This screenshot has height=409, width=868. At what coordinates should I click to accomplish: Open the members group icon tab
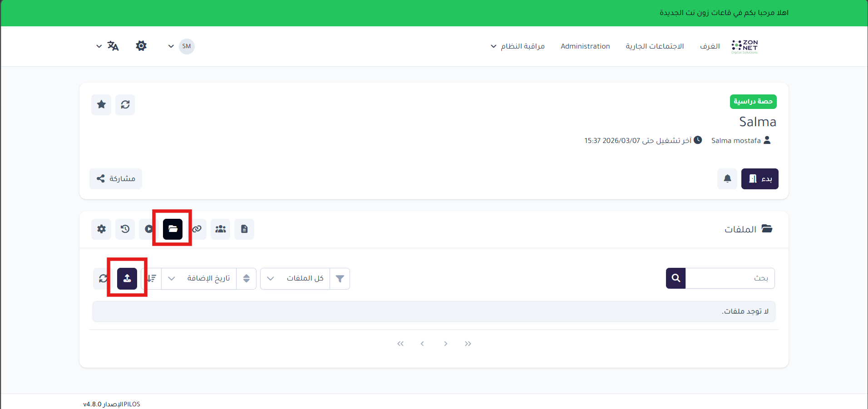click(221, 229)
